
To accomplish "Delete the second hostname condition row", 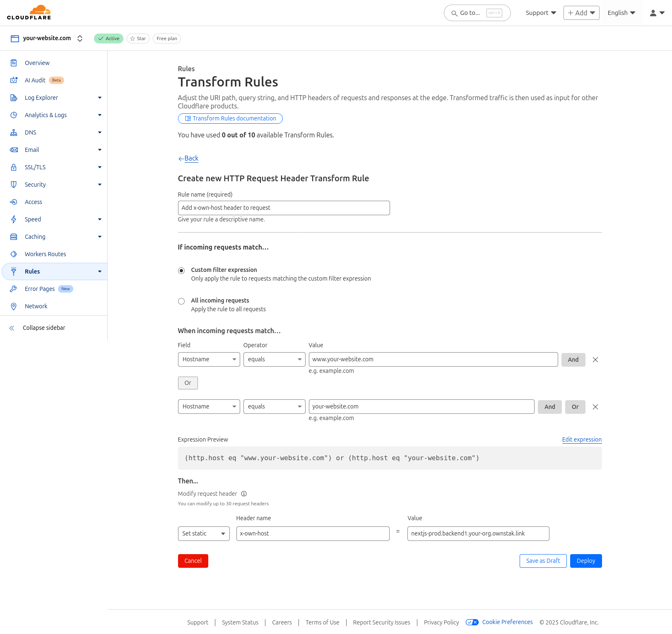I will tap(595, 407).
